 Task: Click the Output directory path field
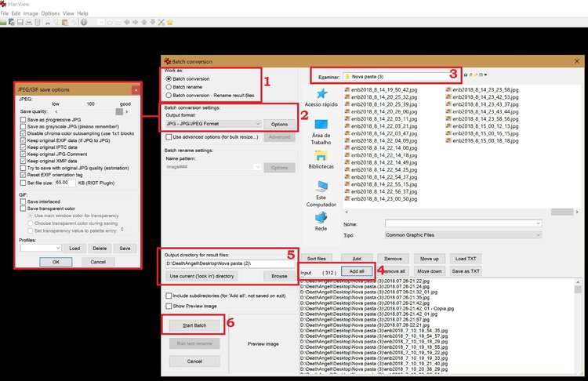[x=230, y=263]
